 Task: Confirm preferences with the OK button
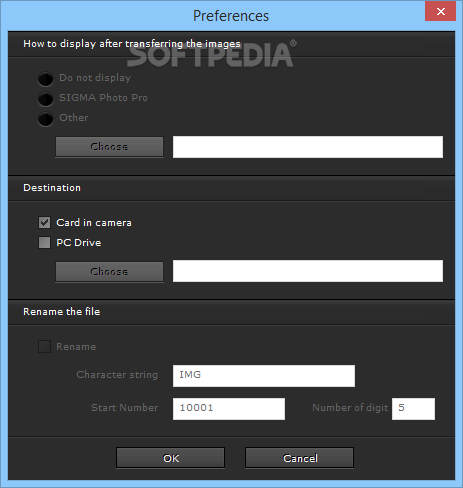pyautogui.click(x=170, y=458)
